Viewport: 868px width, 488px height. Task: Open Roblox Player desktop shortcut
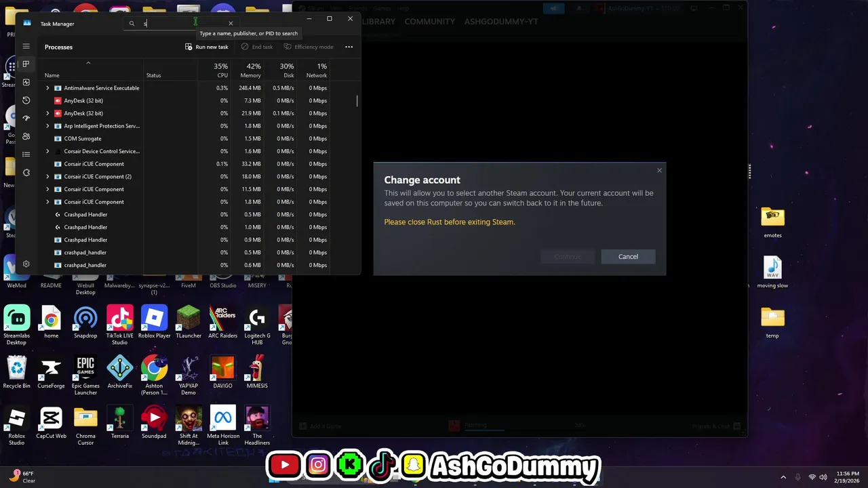pos(154,322)
